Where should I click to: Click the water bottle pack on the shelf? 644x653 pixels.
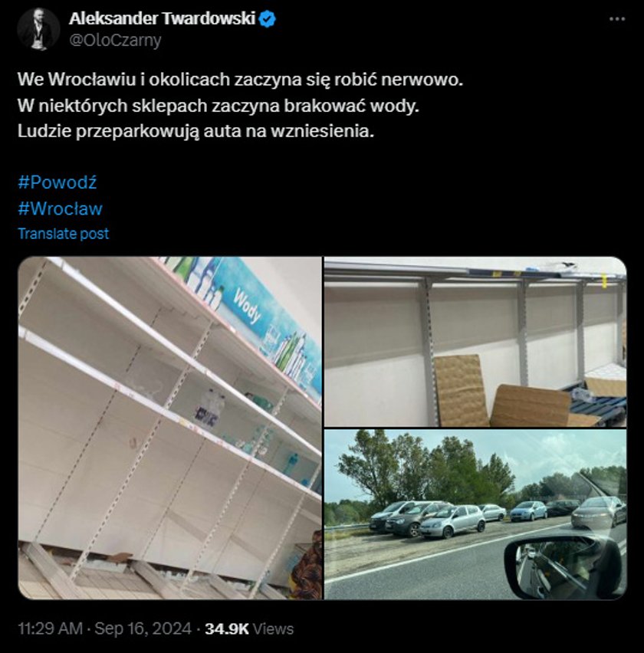[x=210, y=405]
